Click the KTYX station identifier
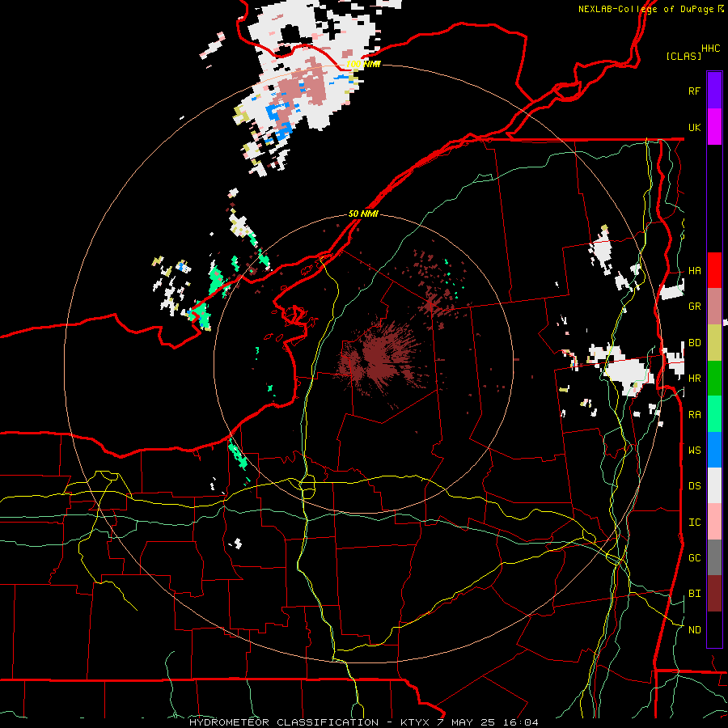This screenshot has width=728, height=728. [415, 722]
